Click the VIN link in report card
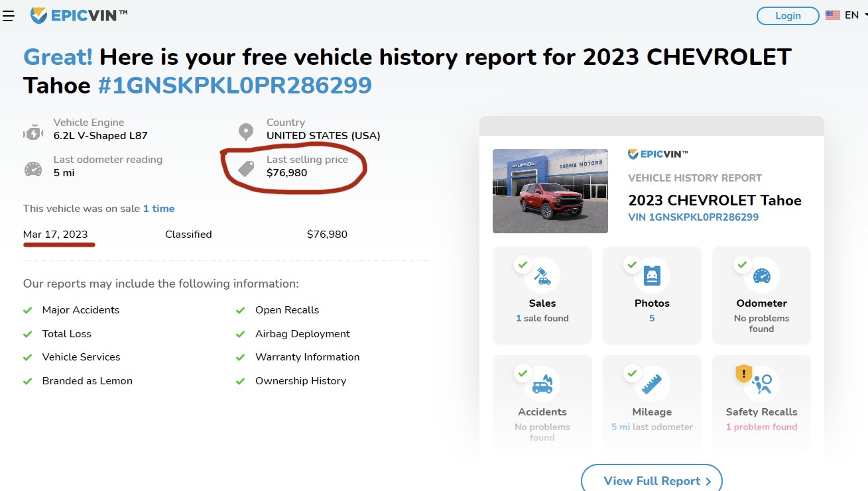Image resolution: width=868 pixels, height=491 pixels. [693, 217]
